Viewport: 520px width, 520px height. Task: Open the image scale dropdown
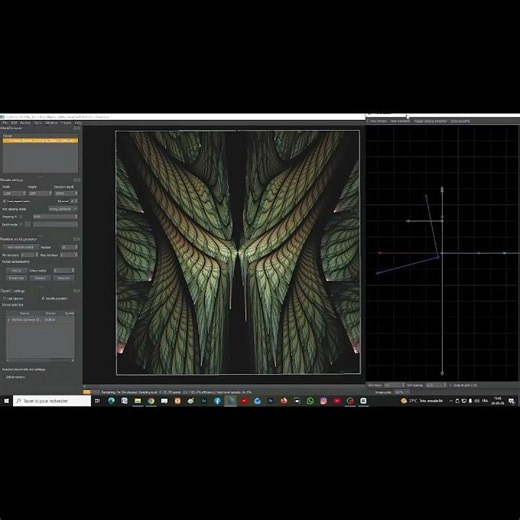click(x=402, y=392)
